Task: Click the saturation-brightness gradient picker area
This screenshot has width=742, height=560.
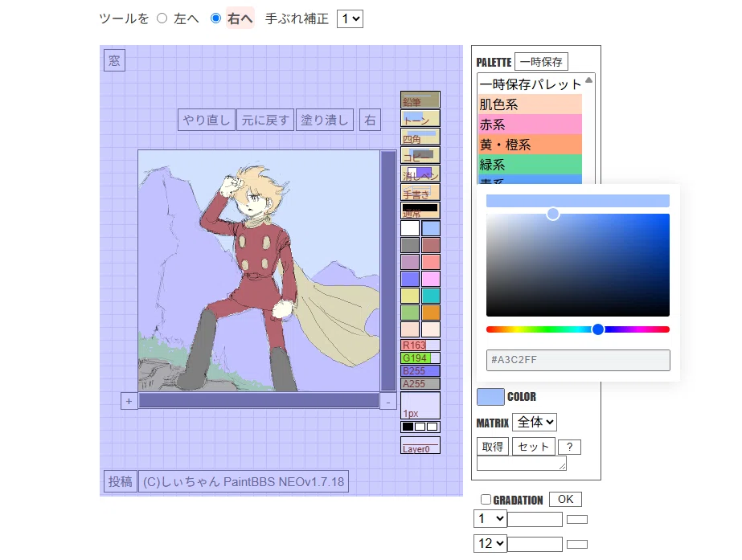Action: tap(578, 265)
